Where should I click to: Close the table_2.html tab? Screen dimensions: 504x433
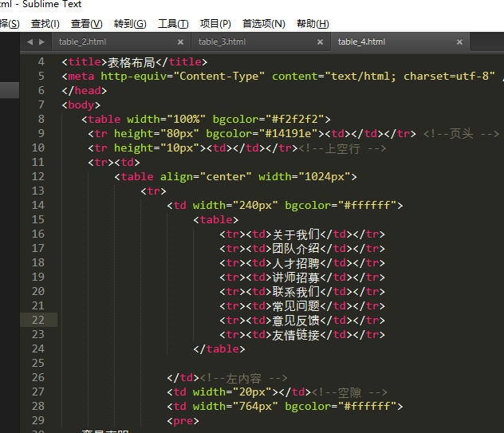click(x=181, y=42)
